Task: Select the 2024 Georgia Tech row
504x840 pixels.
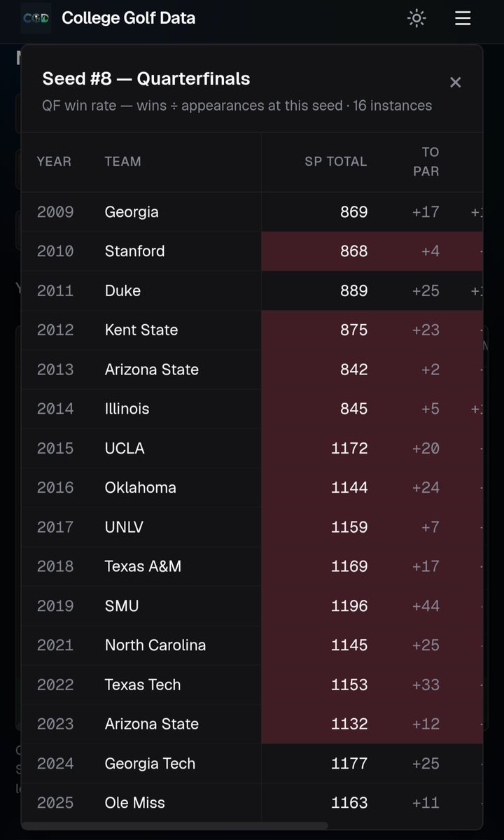Action: tap(252, 764)
